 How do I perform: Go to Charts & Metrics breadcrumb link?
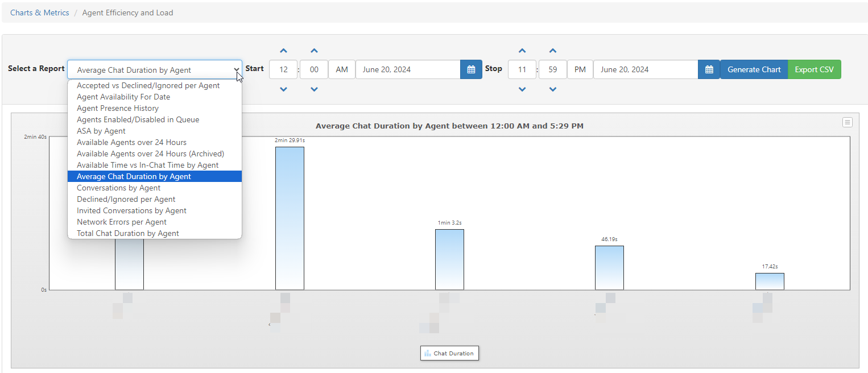click(x=39, y=13)
